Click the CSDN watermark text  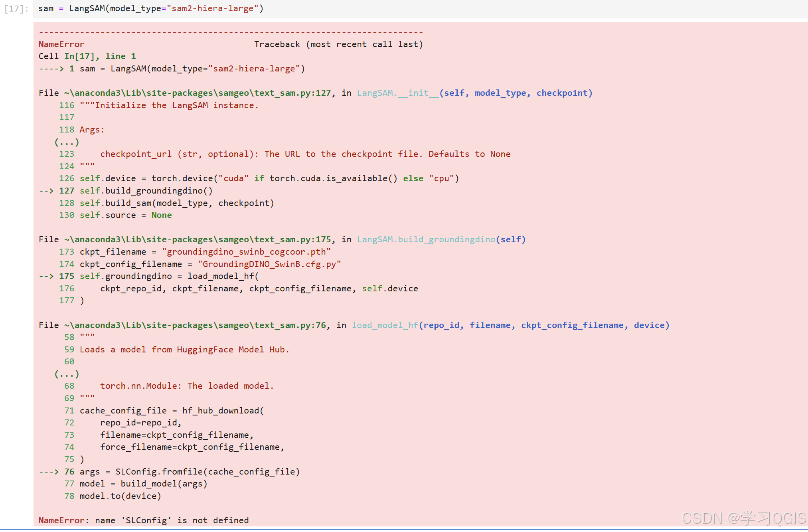coord(744,518)
